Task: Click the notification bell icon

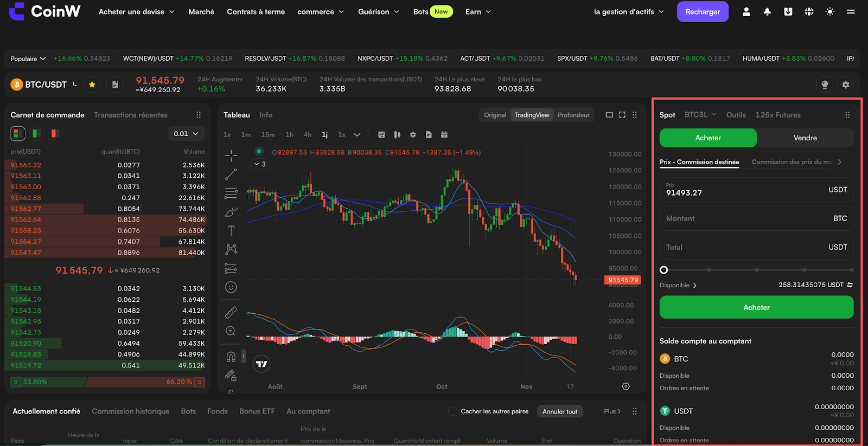Action: [767, 11]
